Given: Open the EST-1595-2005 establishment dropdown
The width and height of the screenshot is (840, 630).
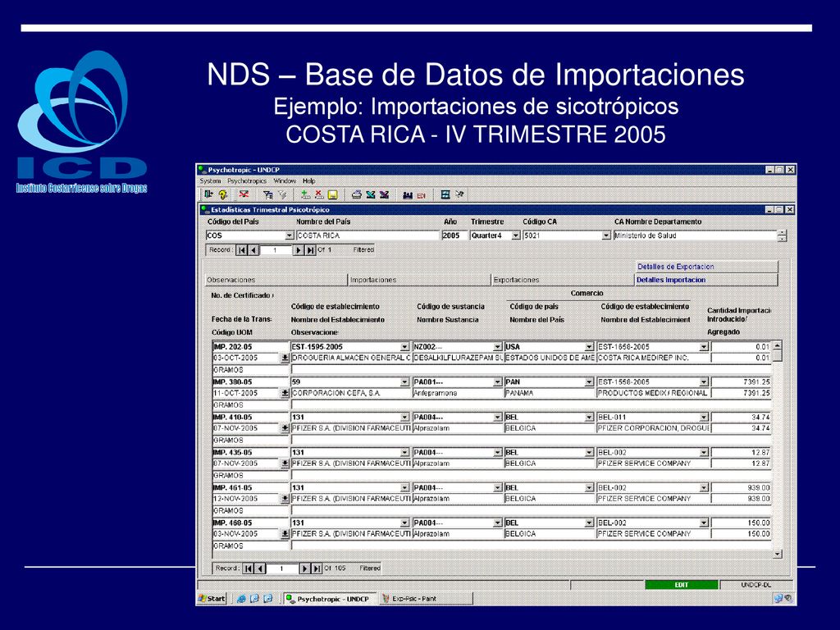Looking at the screenshot, I should (404, 347).
